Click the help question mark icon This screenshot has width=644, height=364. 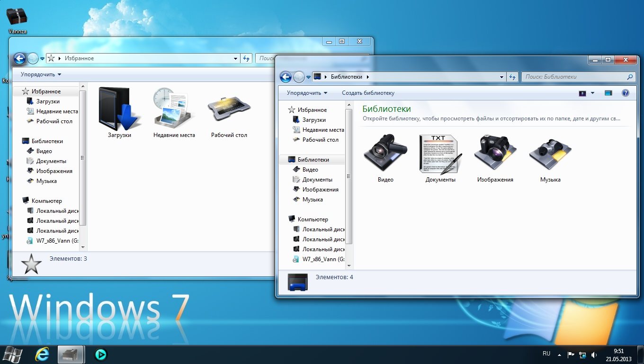625,93
